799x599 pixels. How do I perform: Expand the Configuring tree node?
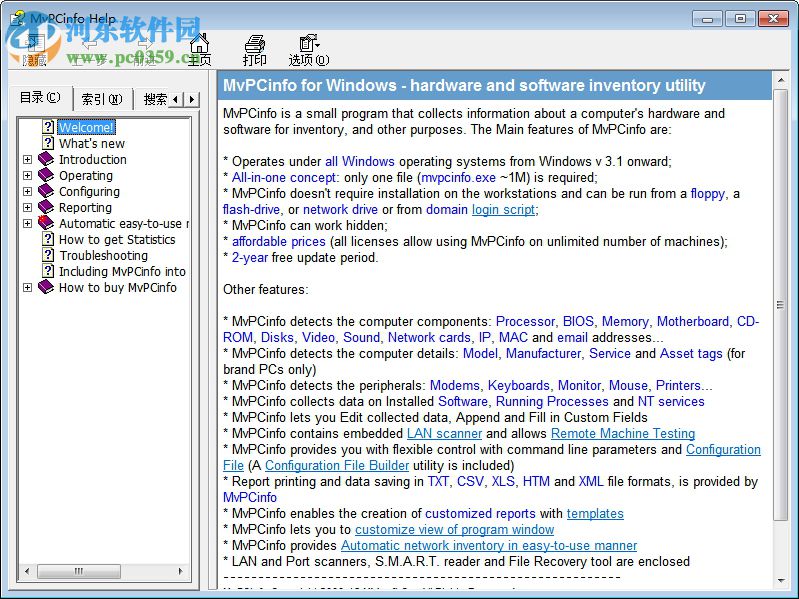(28, 192)
